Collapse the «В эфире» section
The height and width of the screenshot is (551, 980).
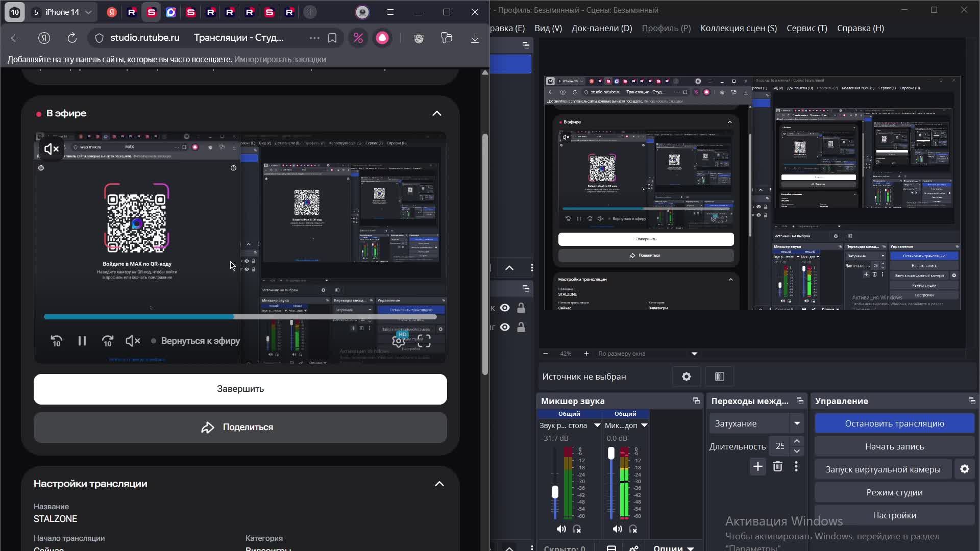point(437,113)
